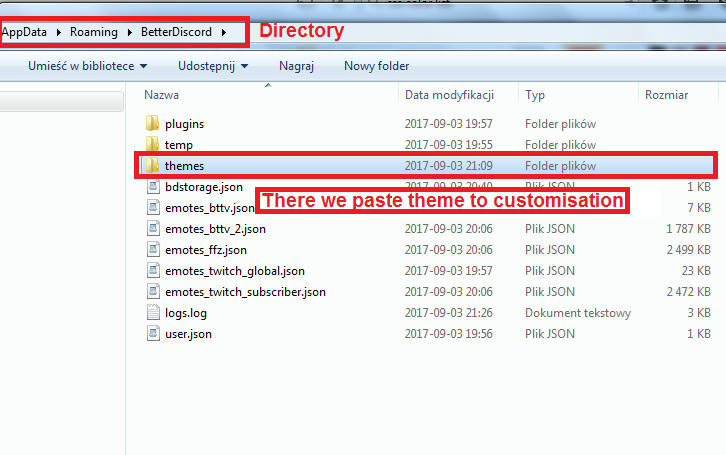The image size is (726, 455).
Task: Open the temp folder icon
Action: [152, 144]
